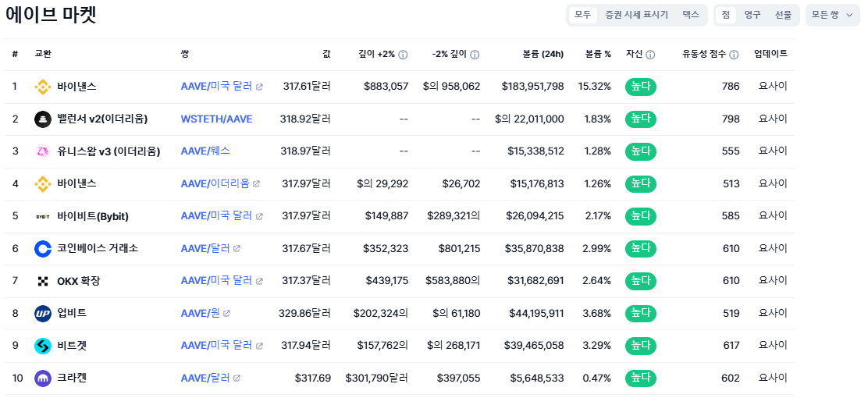Select the 모두 filter tab
Screen dimensions: 868x398
click(582, 15)
